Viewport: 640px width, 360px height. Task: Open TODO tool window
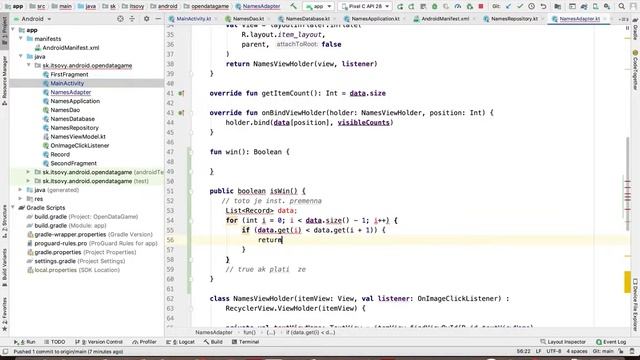point(55,342)
